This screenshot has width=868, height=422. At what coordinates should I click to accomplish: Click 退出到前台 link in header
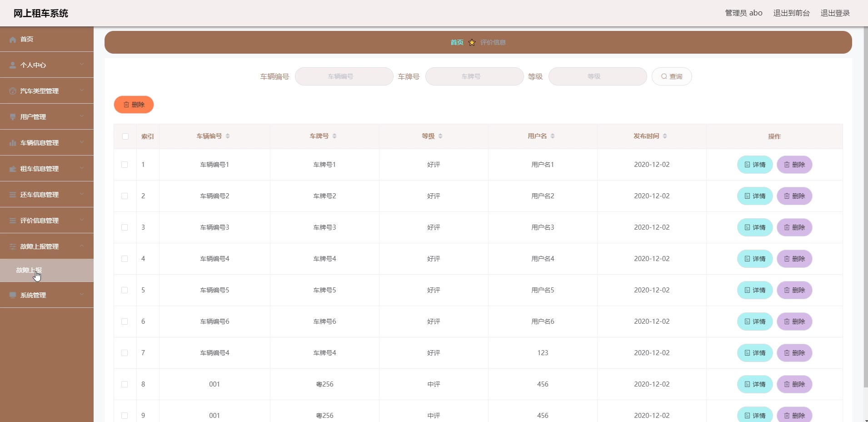(x=791, y=13)
